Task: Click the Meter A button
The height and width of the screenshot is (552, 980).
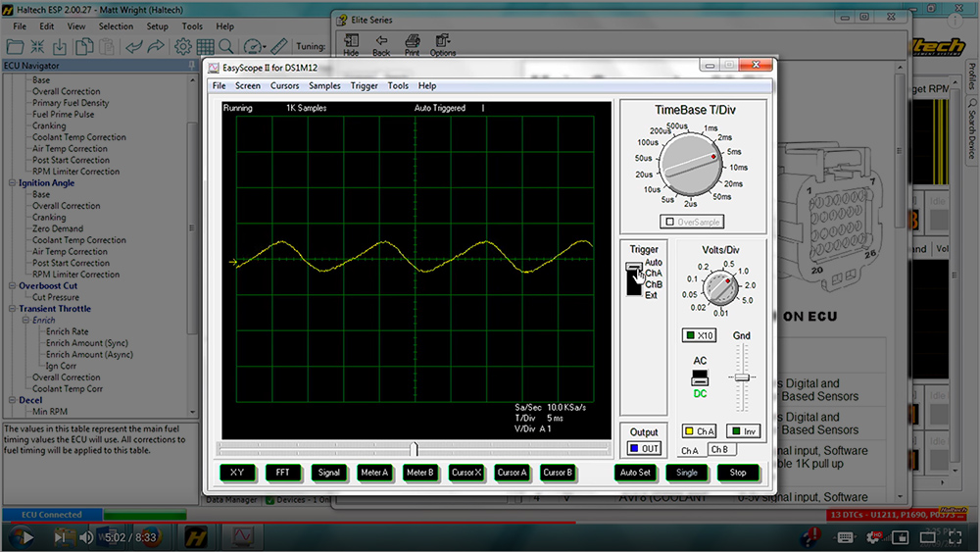Action: [x=374, y=473]
